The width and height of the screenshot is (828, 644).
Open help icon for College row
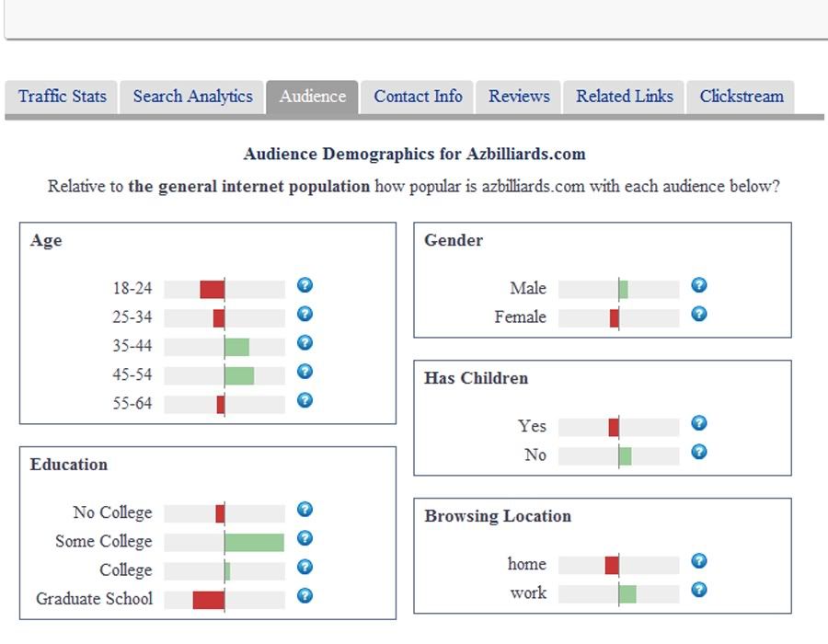point(305,567)
